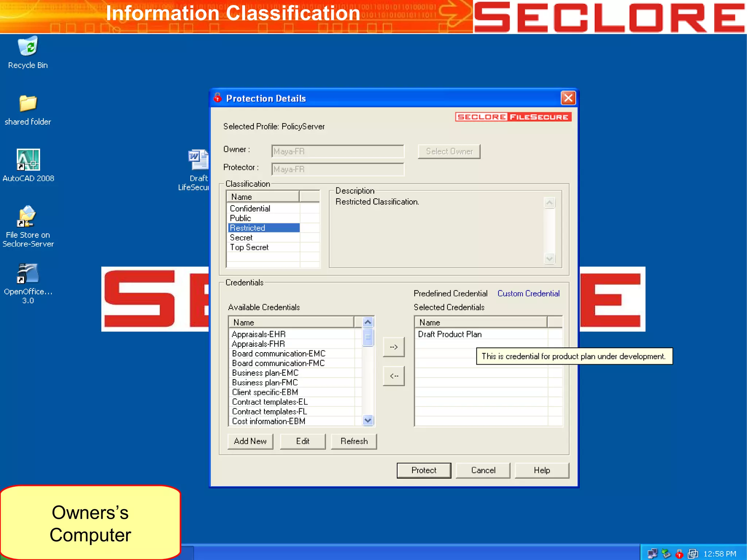Viewport: 747px width, 560px height.
Task: Click the Available Credentials scroll down arrow
Action: click(368, 420)
